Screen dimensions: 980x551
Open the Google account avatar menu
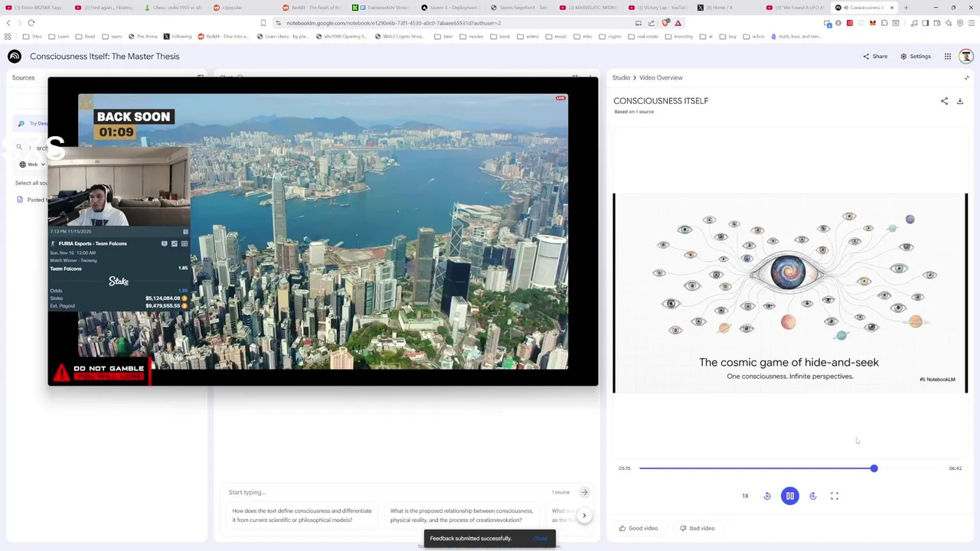[966, 56]
